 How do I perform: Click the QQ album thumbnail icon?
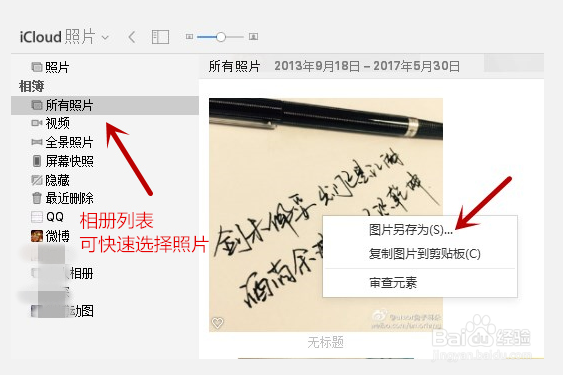point(37,217)
